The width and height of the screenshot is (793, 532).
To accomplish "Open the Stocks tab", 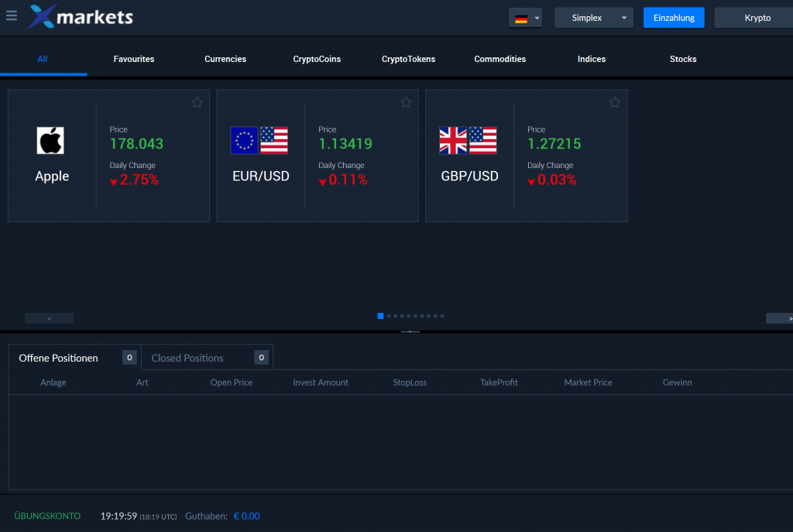I will pos(683,59).
